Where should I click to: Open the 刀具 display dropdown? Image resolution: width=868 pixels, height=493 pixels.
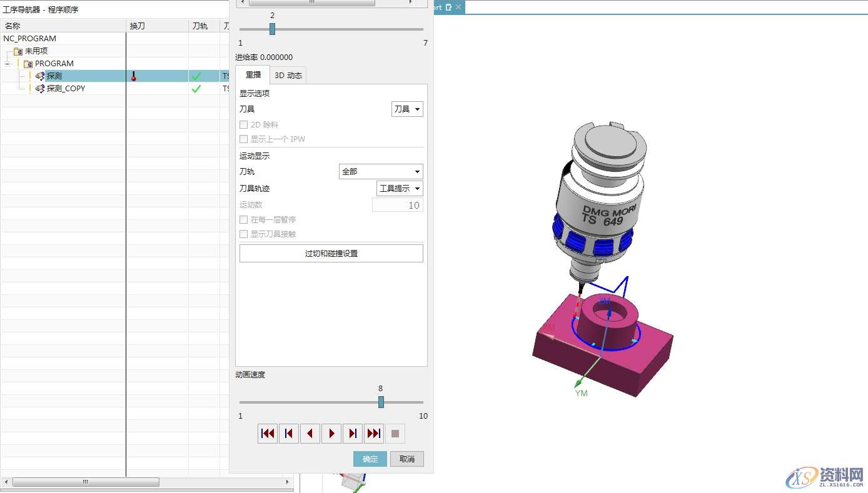pyautogui.click(x=407, y=109)
